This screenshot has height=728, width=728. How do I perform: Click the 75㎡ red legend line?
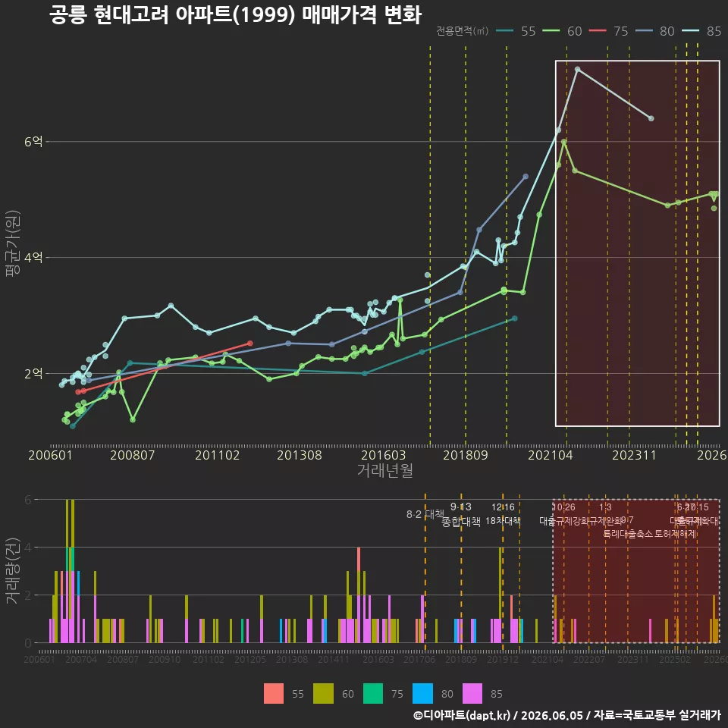tap(598, 31)
